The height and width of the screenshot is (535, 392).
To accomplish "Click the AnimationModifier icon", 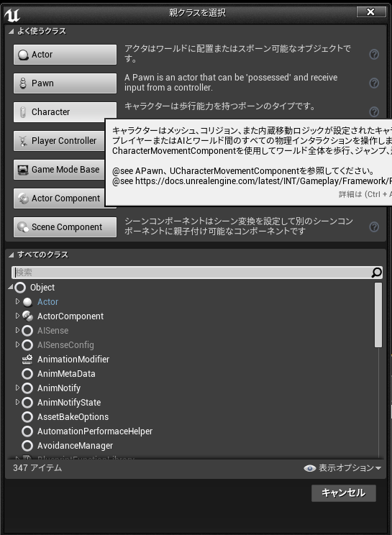I will tap(27, 360).
